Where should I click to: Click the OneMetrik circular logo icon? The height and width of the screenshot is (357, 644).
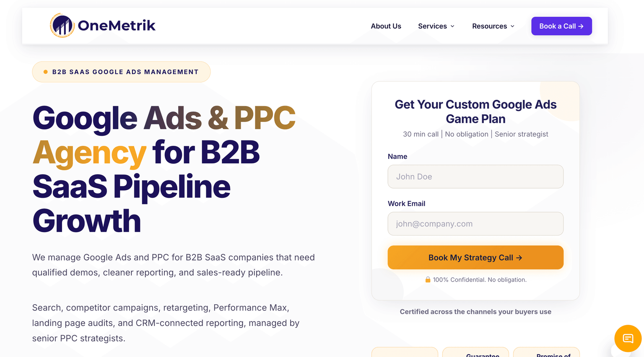[x=62, y=25]
